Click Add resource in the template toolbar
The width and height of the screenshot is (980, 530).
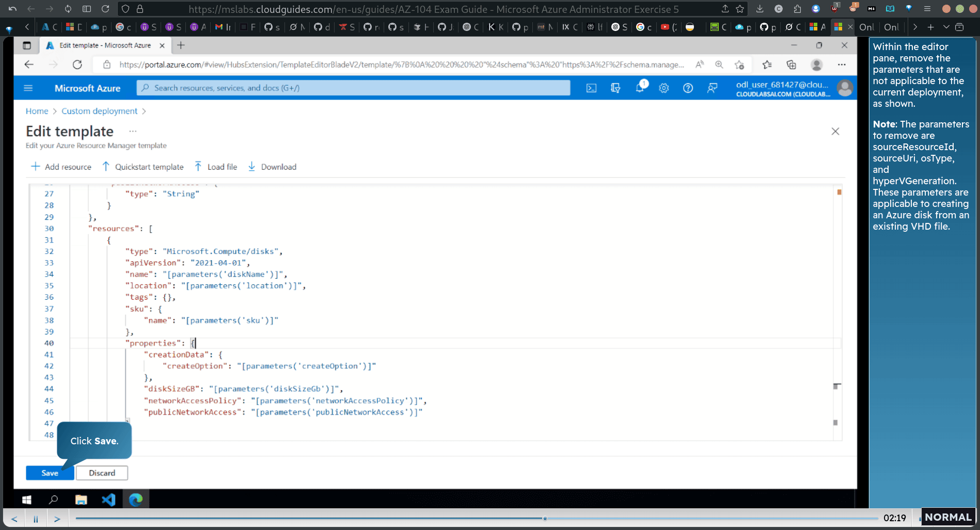(x=61, y=167)
